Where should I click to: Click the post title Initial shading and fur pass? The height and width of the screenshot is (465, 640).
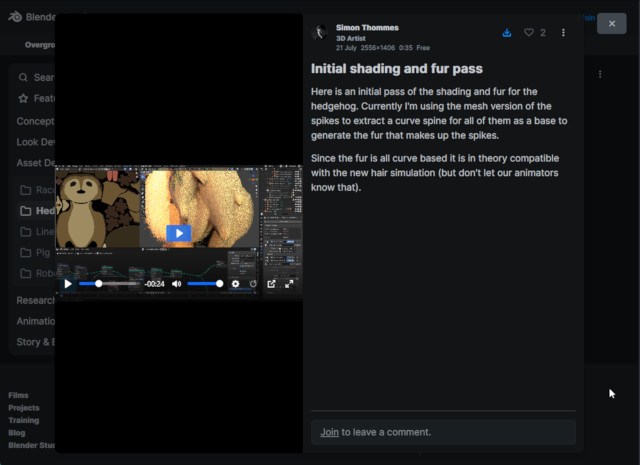[x=397, y=69]
